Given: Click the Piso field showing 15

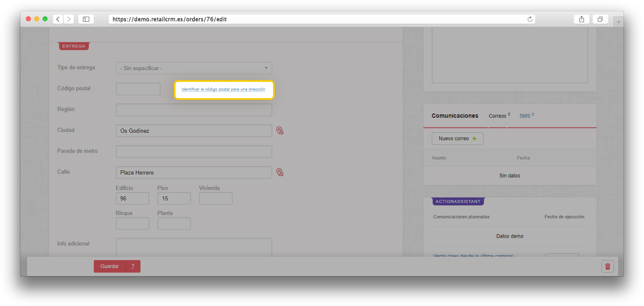Looking at the screenshot, I should (x=174, y=198).
